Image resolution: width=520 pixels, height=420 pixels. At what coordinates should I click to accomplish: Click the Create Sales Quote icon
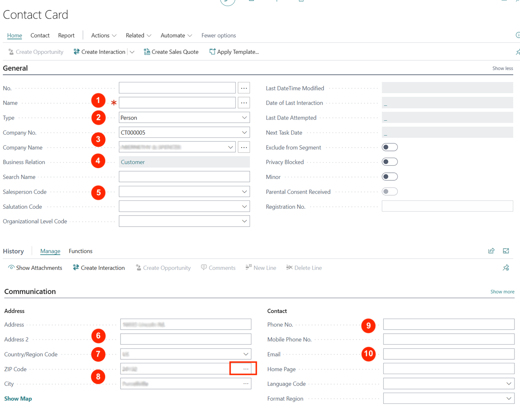pos(147,52)
